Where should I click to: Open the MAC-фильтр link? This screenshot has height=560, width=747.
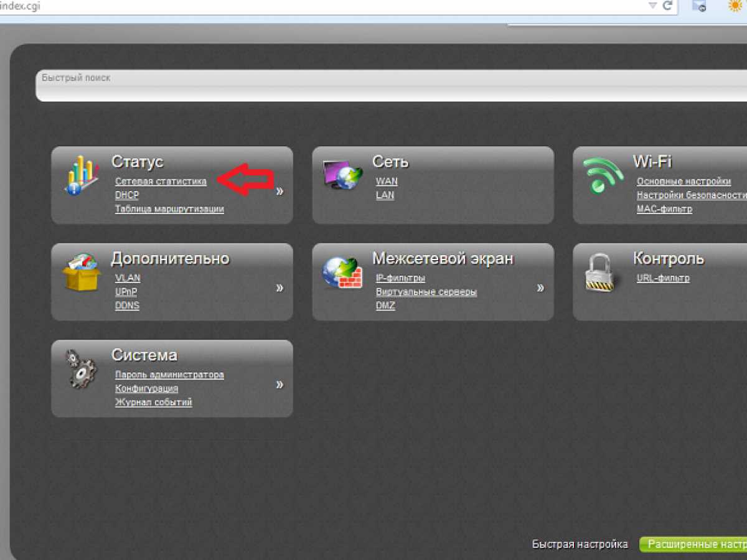coord(664,209)
